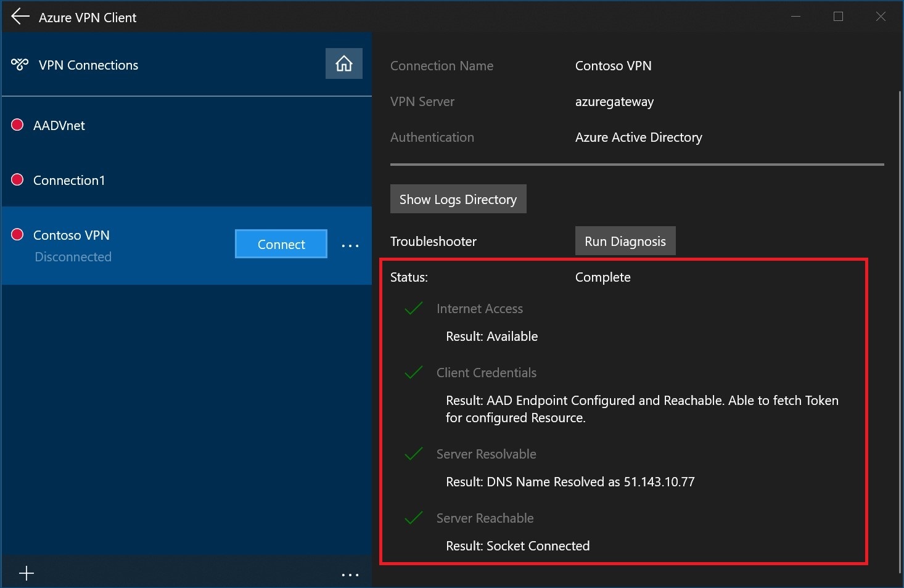The image size is (904, 588).
Task: Select Connection1 in the VPN list
Action: 69,181
